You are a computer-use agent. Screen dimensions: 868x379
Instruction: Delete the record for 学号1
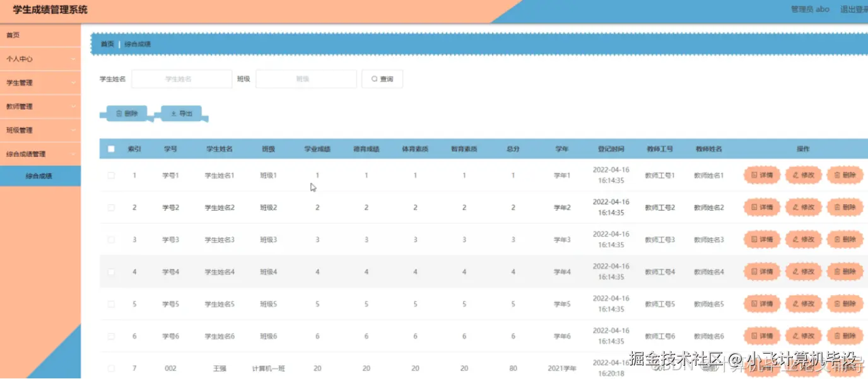click(x=845, y=175)
